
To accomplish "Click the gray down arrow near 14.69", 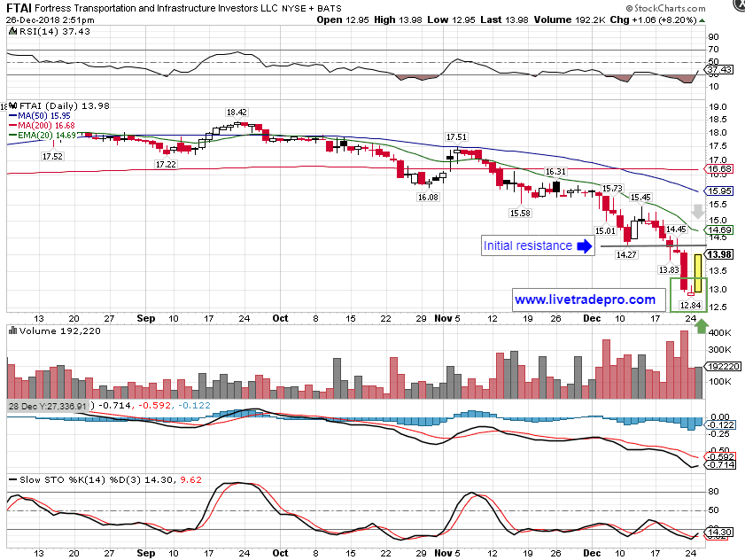I will 698,212.
